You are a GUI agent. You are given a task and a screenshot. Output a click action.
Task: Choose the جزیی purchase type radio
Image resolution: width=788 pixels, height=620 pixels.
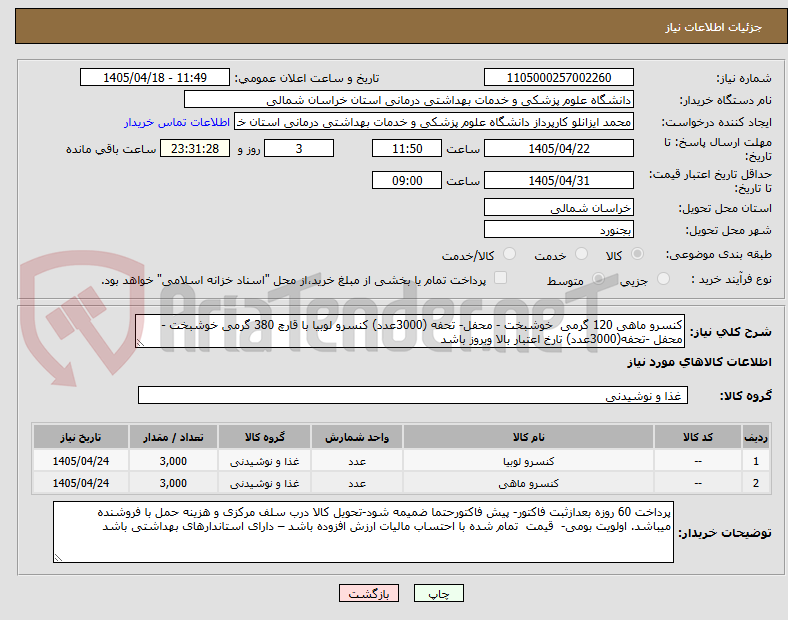(663, 278)
